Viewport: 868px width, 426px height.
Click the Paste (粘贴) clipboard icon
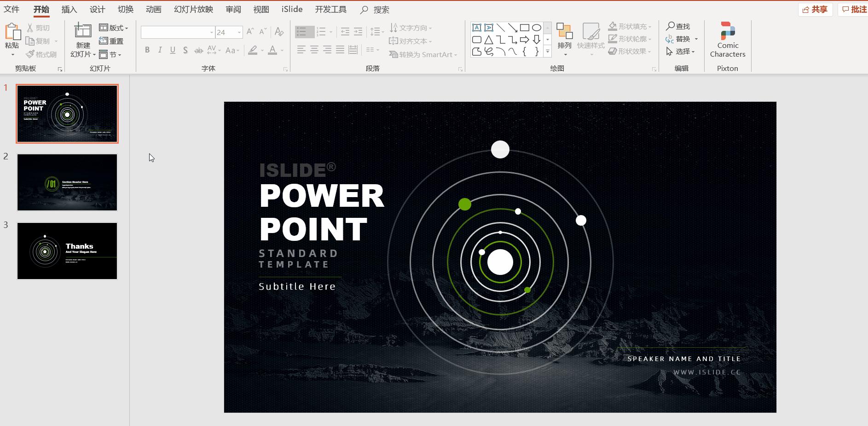click(12, 32)
